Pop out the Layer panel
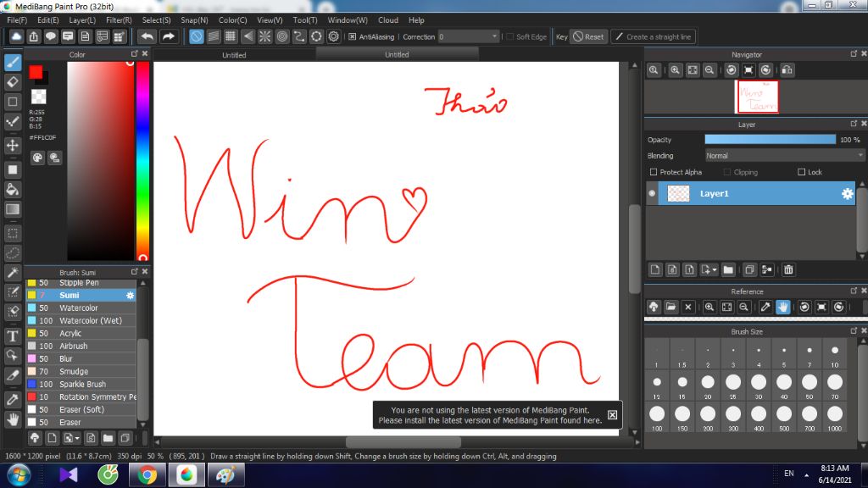The image size is (868, 488). [x=854, y=124]
